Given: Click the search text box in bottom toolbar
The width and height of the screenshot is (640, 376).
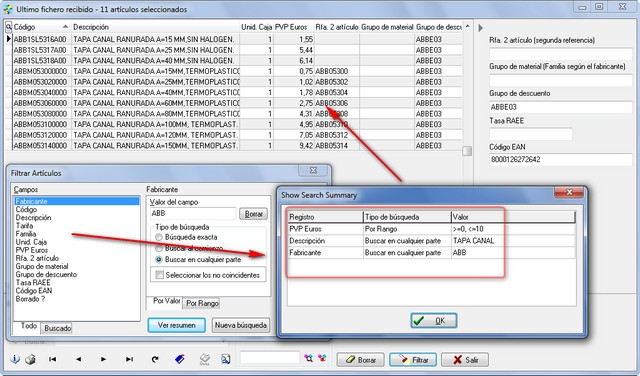Looking at the screenshot, I should (x=270, y=358).
